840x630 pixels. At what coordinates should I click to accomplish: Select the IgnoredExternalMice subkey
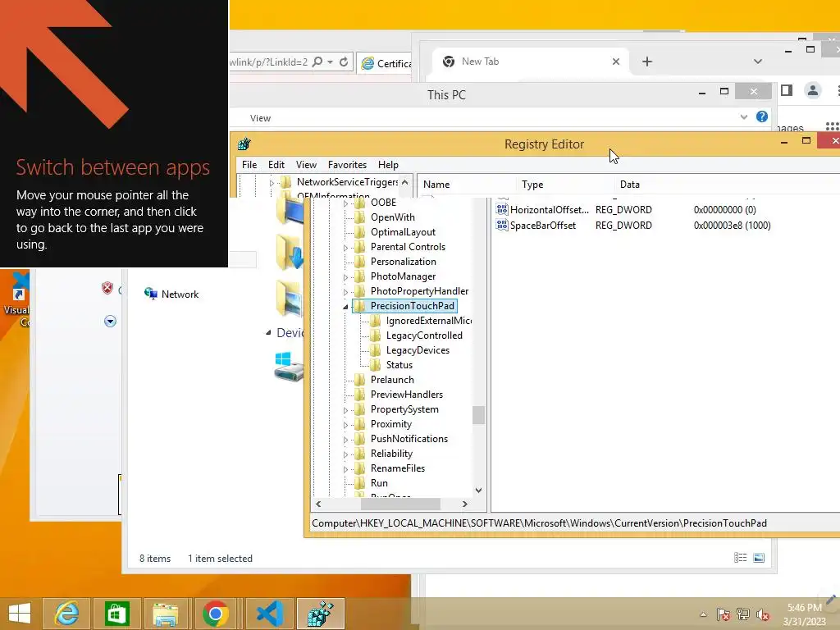pyautogui.click(x=428, y=321)
